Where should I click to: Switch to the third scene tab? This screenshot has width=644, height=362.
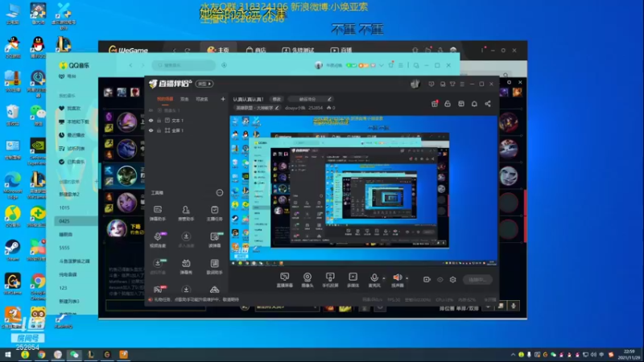[x=202, y=99]
